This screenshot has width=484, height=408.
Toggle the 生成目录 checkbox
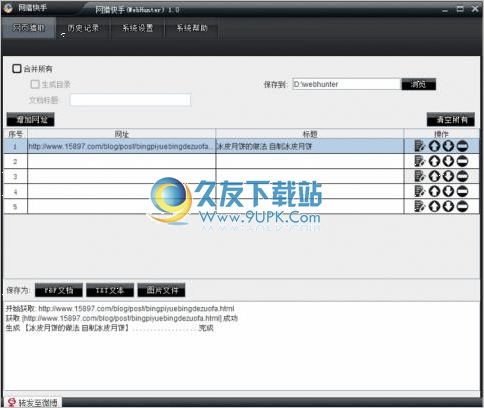35,84
